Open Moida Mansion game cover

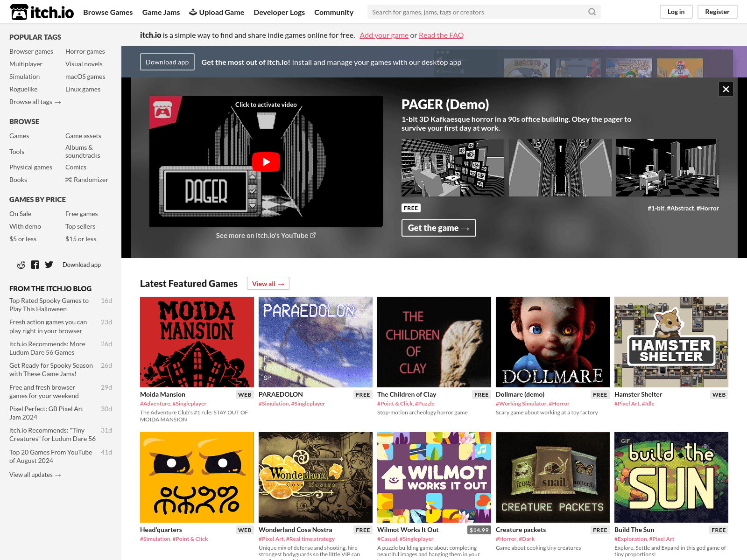[x=197, y=342]
